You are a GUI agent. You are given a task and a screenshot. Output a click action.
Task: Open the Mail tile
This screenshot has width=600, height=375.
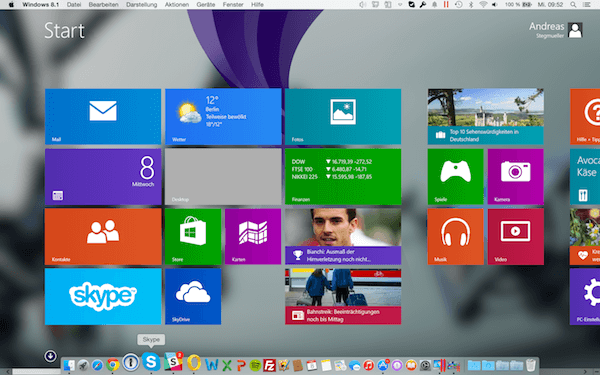[x=103, y=117]
